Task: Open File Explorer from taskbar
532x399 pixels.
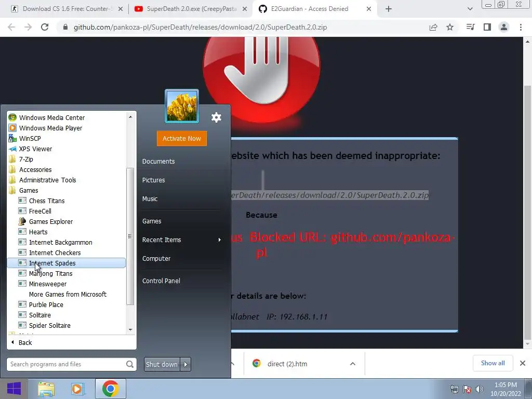Action: 46,389
